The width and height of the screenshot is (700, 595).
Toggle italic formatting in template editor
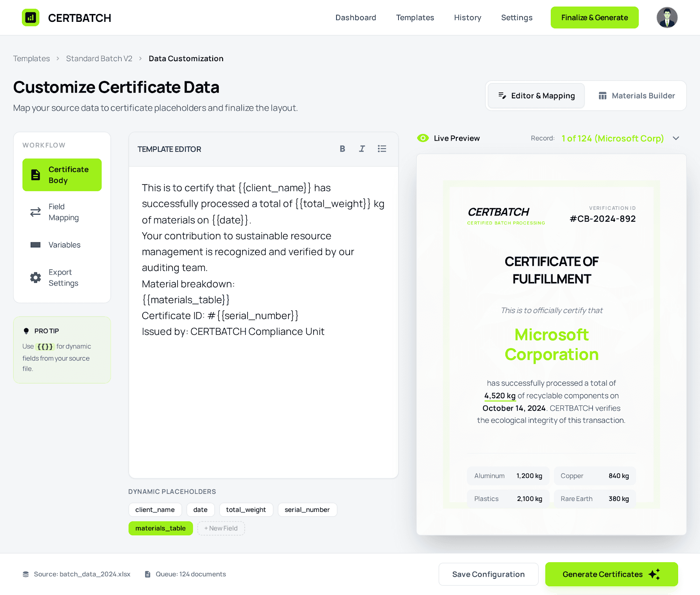pyautogui.click(x=362, y=149)
